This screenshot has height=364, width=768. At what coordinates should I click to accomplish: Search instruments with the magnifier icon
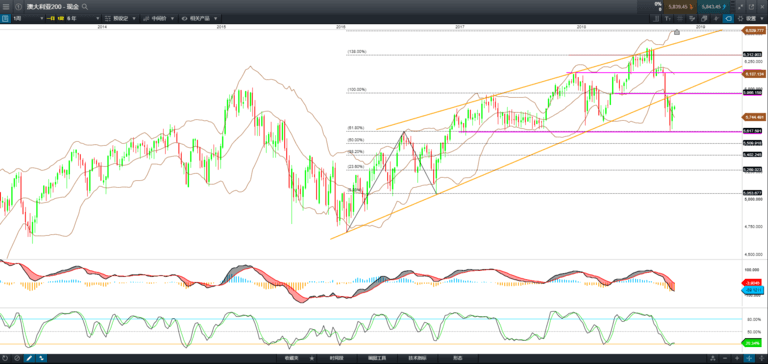[85, 7]
